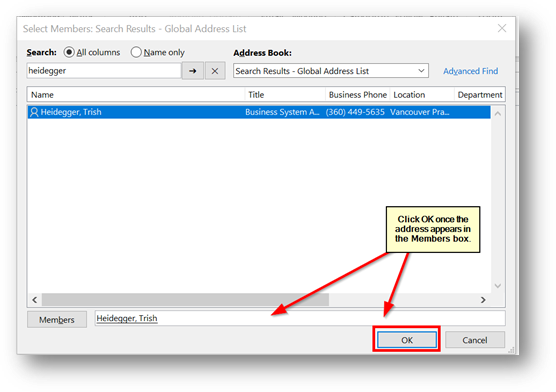The image size is (556, 392).
Task: Click the vertical scrollbar down arrow
Action: pyautogui.click(x=498, y=286)
